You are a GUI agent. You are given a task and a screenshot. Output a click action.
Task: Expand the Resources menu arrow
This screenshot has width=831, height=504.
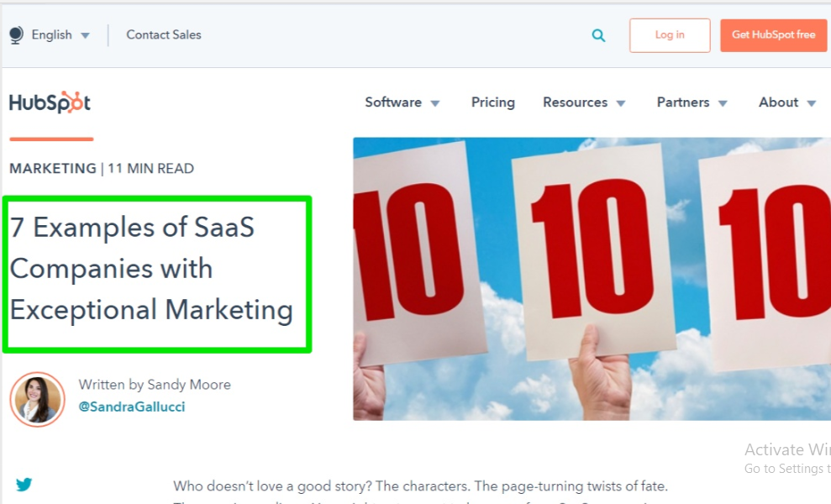[621, 103]
